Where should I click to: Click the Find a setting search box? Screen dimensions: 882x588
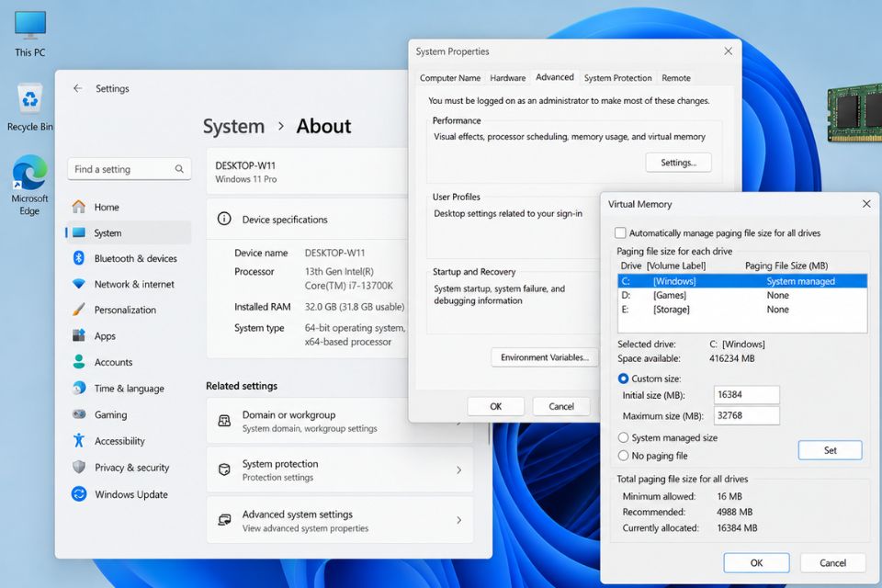point(129,169)
